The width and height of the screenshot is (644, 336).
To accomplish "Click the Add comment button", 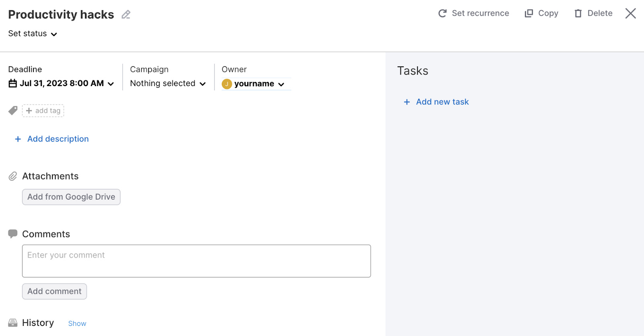I will pos(54,291).
